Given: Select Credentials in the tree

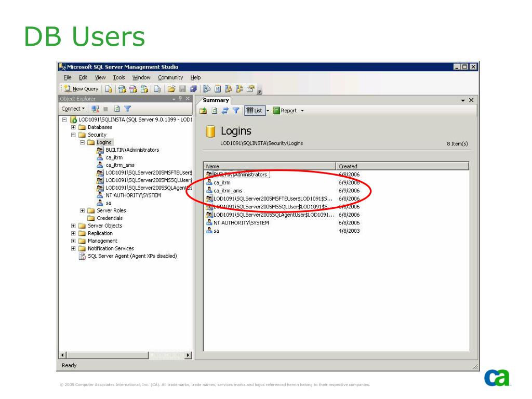Looking at the screenshot, I should [x=110, y=218].
